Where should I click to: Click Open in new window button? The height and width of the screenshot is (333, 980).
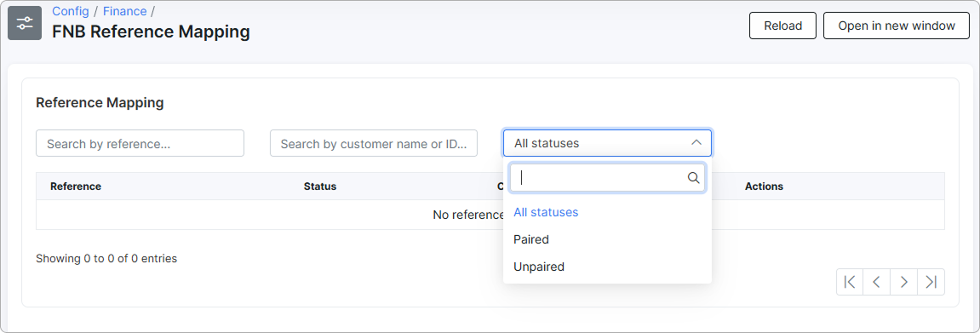897,26
